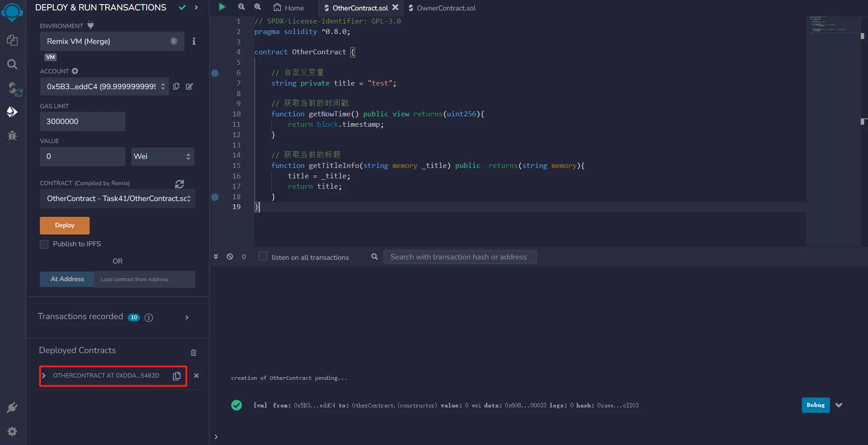Open the Wei unit dropdown
Viewport: 868px width, 445px height.
pos(163,156)
